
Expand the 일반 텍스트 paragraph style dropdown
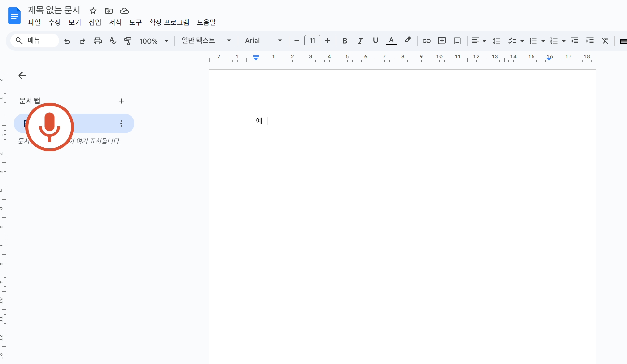click(206, 41)
